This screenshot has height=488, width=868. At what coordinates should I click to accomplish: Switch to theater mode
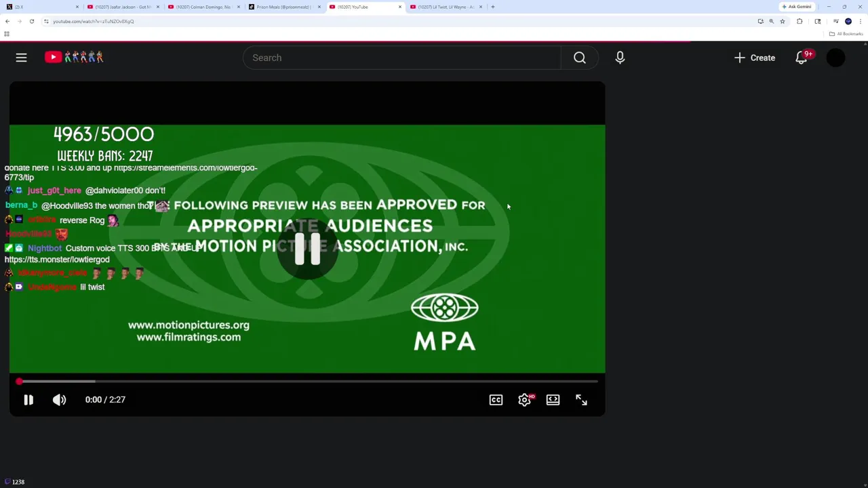pos(553,400)
